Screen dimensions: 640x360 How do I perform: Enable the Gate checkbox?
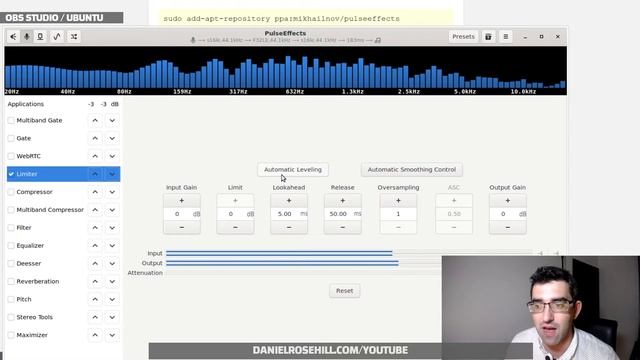(11, 138)
